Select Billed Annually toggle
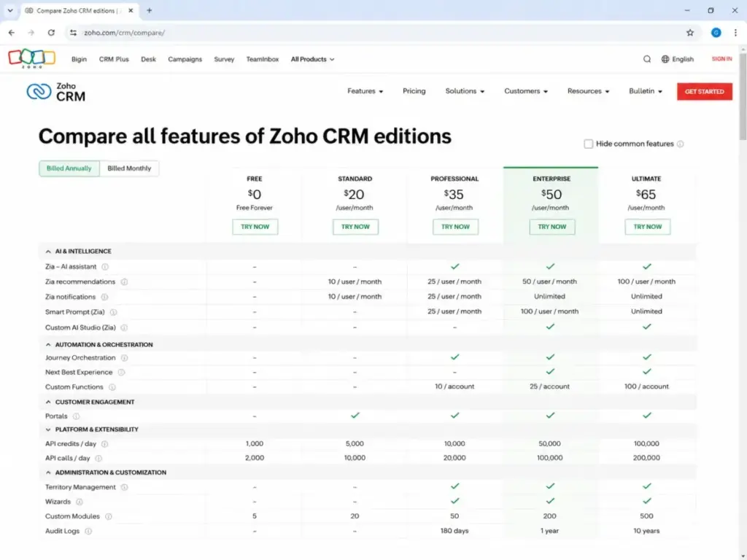Viewport: 747px width, 560px height. coord(69,168)
